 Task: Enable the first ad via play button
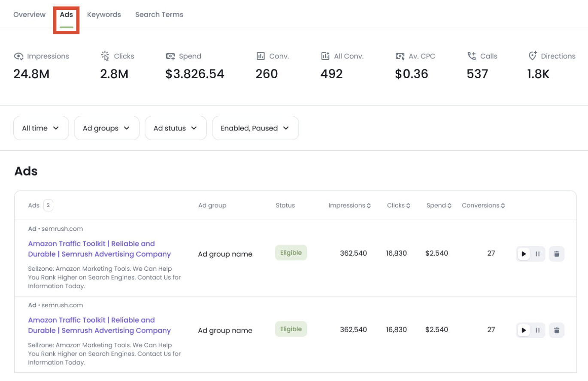pyautogui.click(x=524, y=254)
